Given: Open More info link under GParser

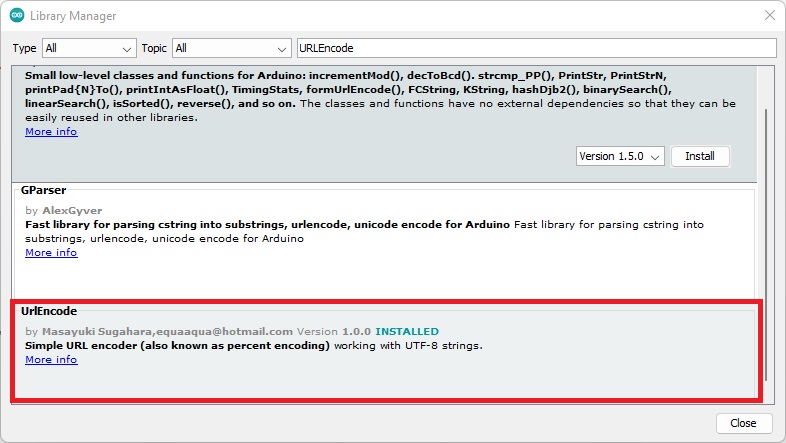Looking at the screenshot, I should coord(51,253).
